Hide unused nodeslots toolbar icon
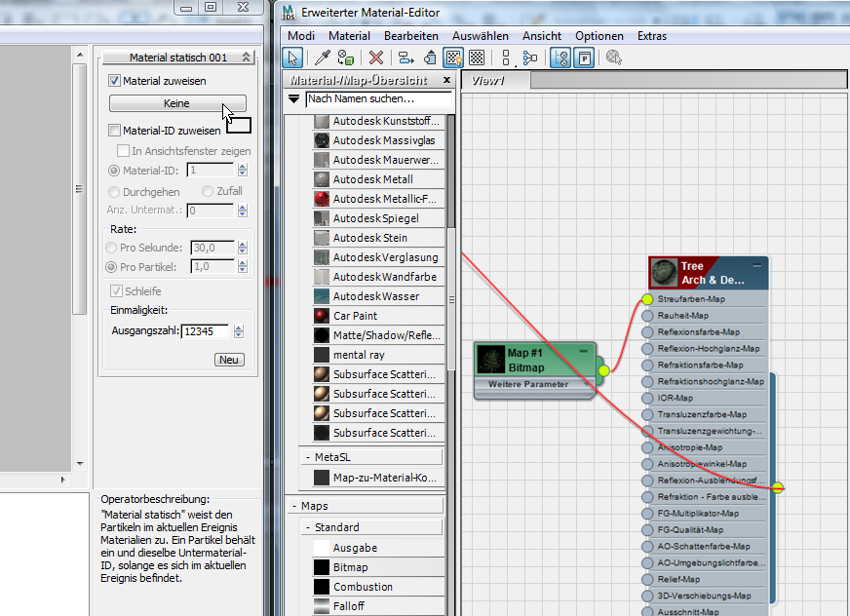Image resolution: width=850 pixels, height=616 pixels. pyautogui.click(x=430, y=58)
